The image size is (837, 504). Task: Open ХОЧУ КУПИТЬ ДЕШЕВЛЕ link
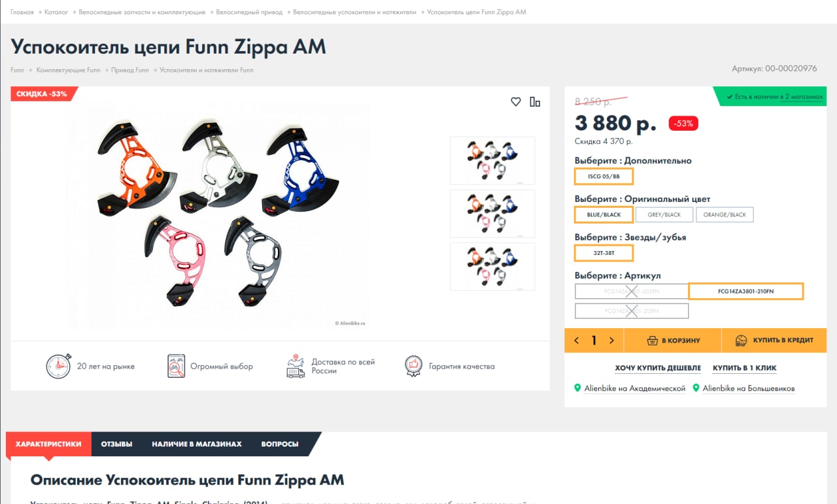click(x=658, y=368)
